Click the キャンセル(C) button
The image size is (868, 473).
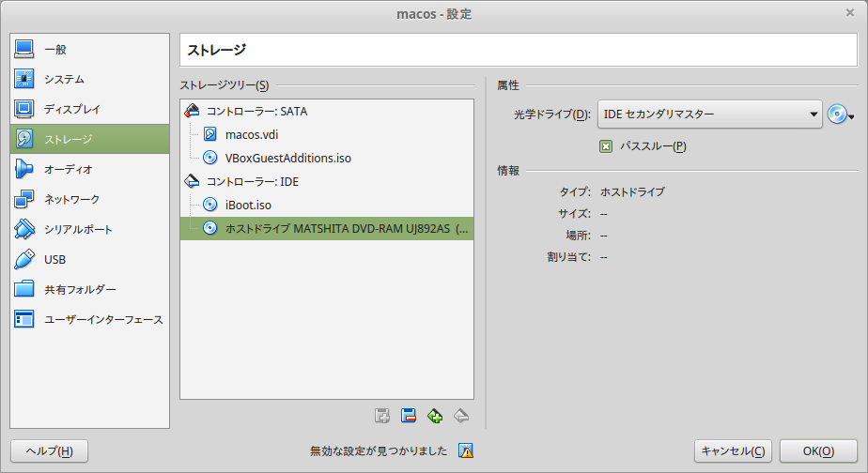733,451
